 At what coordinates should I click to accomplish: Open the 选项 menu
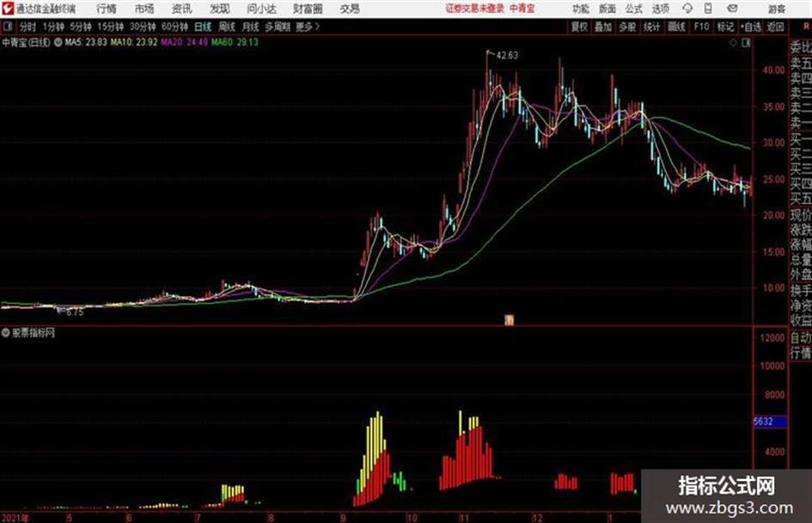coord(660,9)
